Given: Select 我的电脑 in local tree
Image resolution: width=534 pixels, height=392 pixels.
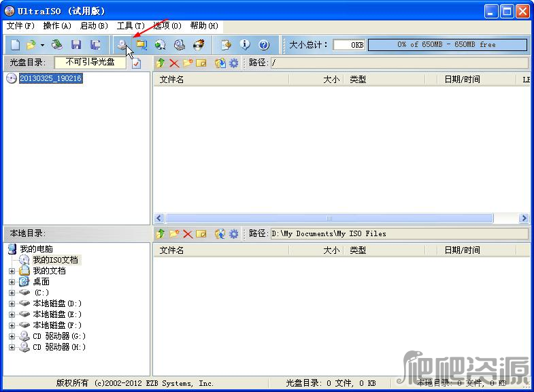Looking at the screenshot, I should (36, 249).
